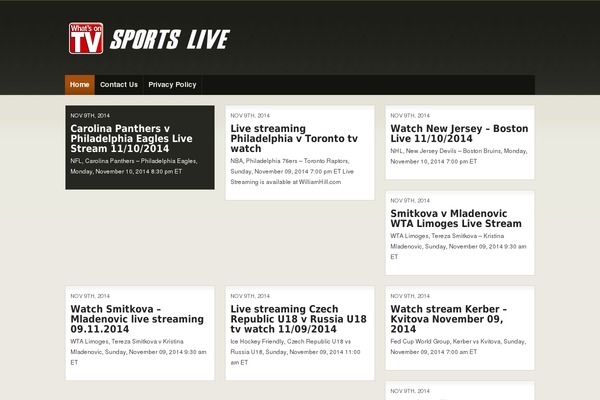
Task: Click NBA Philadelphia 76ers summary text
Action: [x=292, y=171]
